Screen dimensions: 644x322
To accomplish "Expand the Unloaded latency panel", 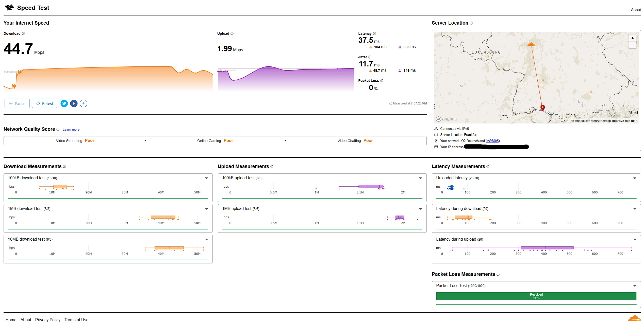I will [x=635, y=178].
